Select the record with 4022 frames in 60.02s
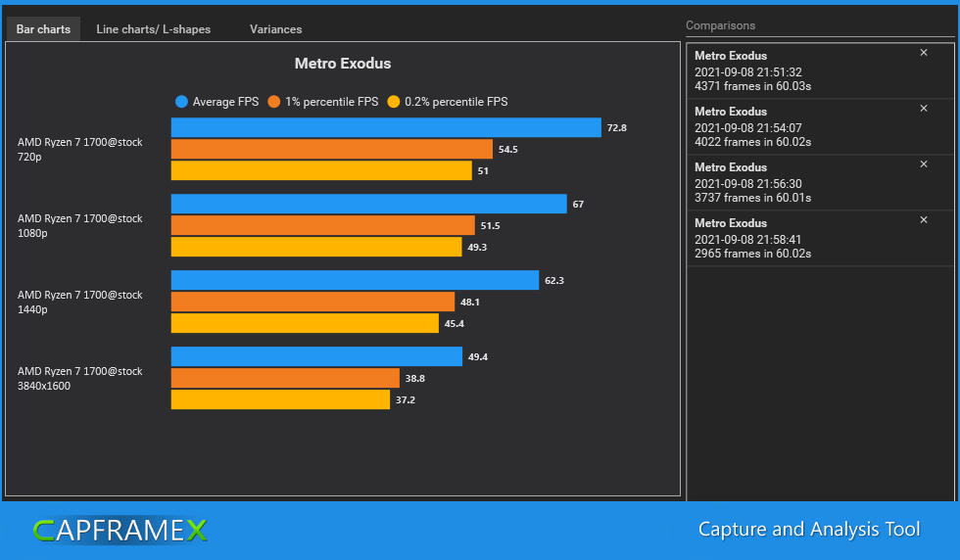The height and width of the screenshot is (560, 960). tap(821, 126)
